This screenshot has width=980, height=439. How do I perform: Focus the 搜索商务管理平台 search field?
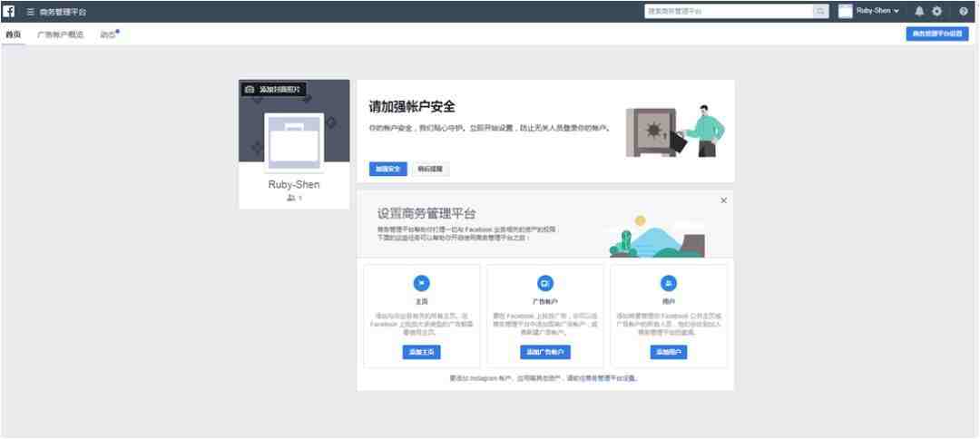[729, 11]
